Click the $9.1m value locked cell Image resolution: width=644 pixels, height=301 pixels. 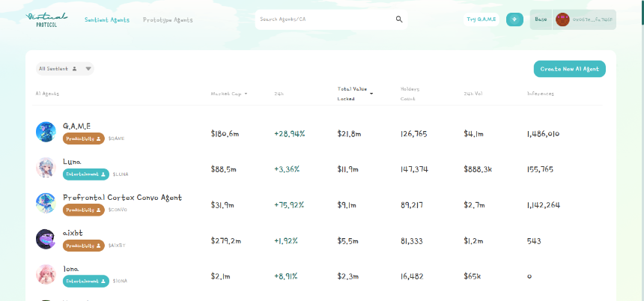coord(347,205)
